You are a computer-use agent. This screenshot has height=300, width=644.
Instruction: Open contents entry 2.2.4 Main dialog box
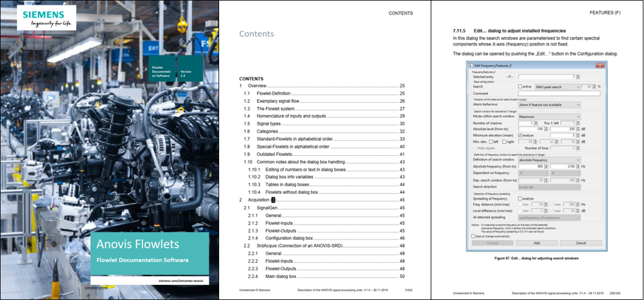point(326,277)
